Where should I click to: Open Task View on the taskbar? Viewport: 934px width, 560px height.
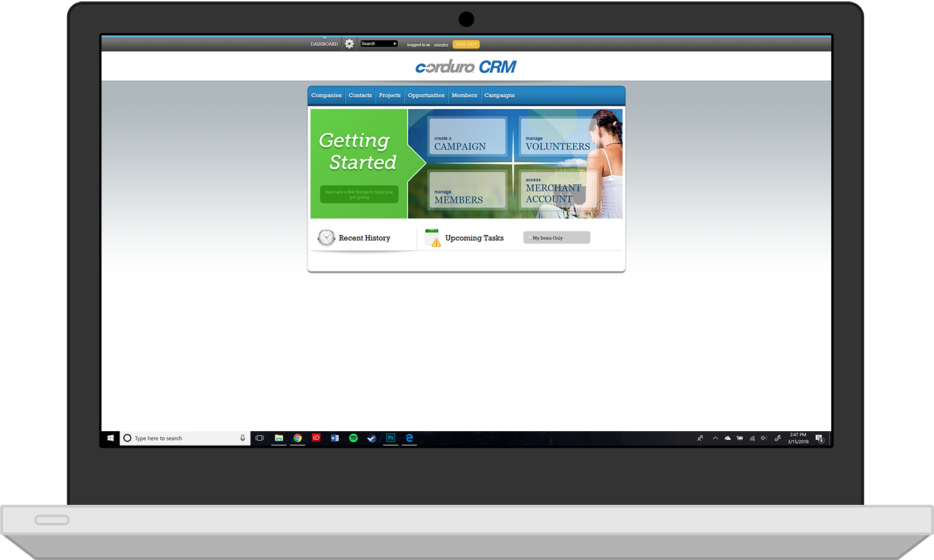click(x=260, y=438)
